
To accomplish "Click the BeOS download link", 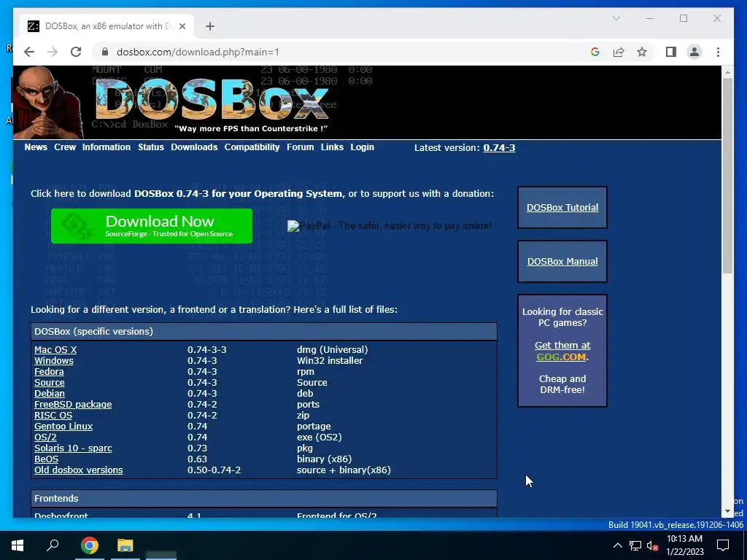I will (x=46, y=459).
